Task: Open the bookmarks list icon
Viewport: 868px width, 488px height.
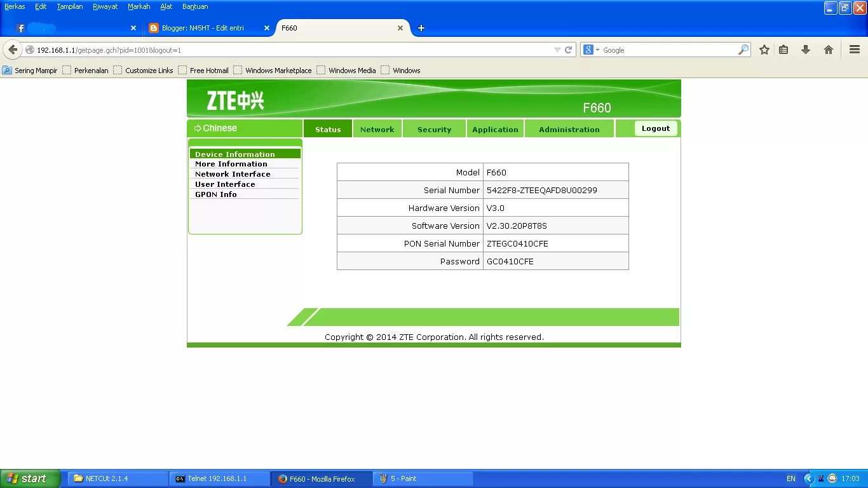Action: point(783,50)
